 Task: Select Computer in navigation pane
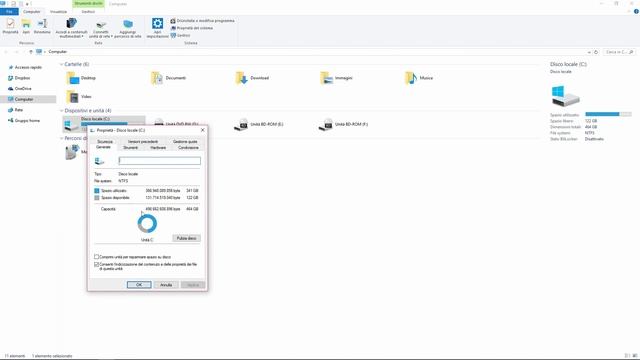[28, 99]
